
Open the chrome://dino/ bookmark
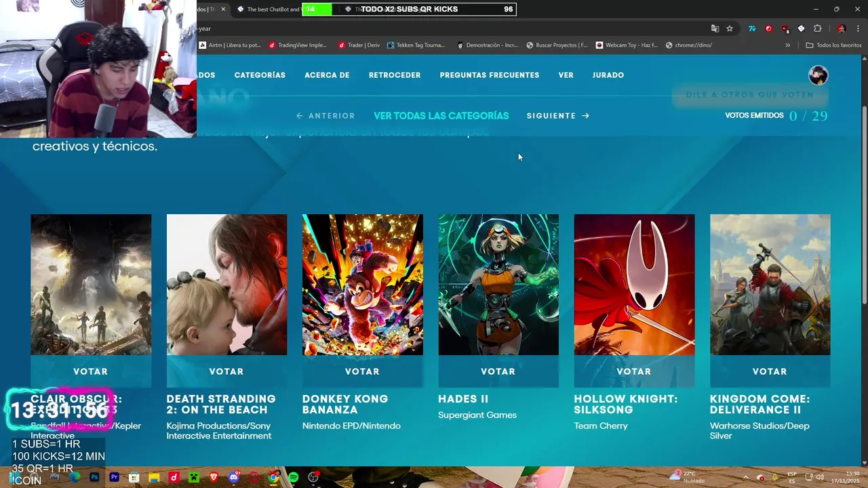689,45
